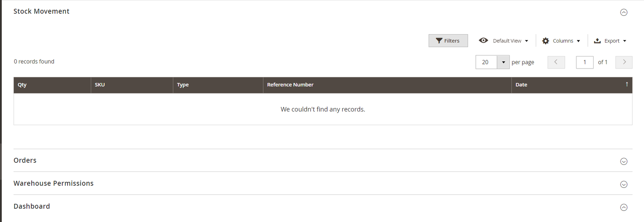Viewport: 644px width, 222px height.
Task: Collapse the Dashboard section chevron
Action: click(x=624, y=207)
